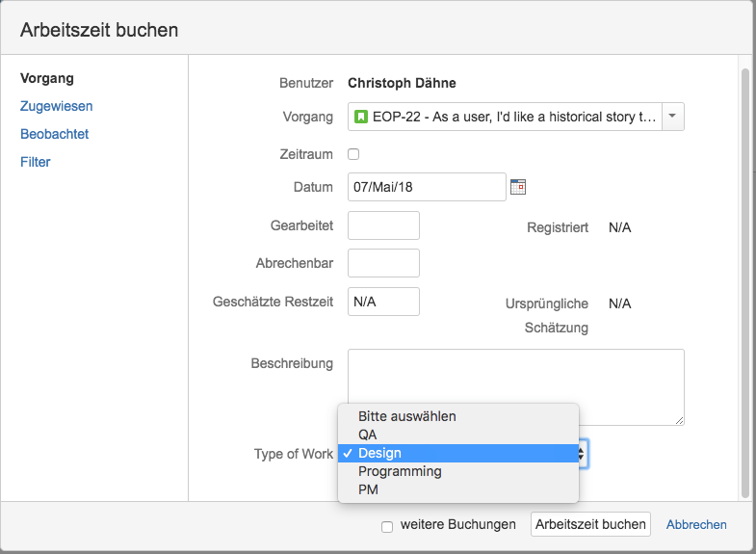Enable the weitere Buchungen checkbox
This screenshot has height=554, width=756.
tap(387, 526)
